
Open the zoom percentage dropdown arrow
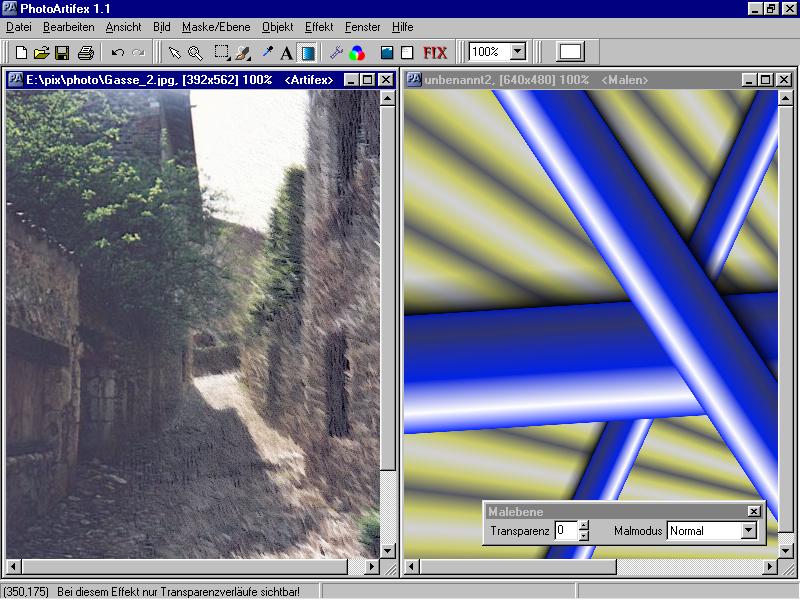pyautogui.click(x=518, y=52)
